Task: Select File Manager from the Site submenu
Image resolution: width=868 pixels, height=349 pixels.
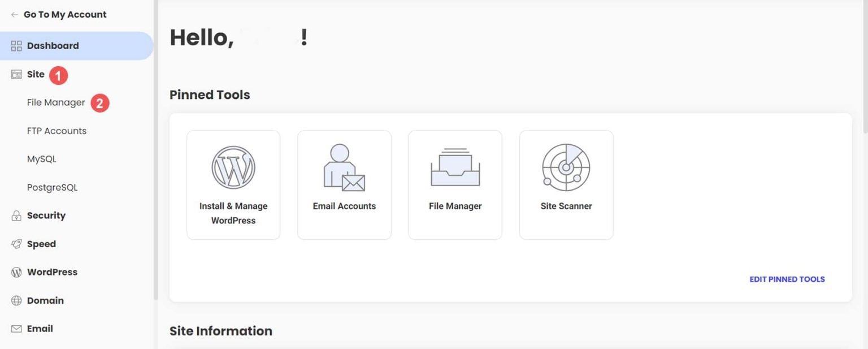Action: (x=56, y=102)
